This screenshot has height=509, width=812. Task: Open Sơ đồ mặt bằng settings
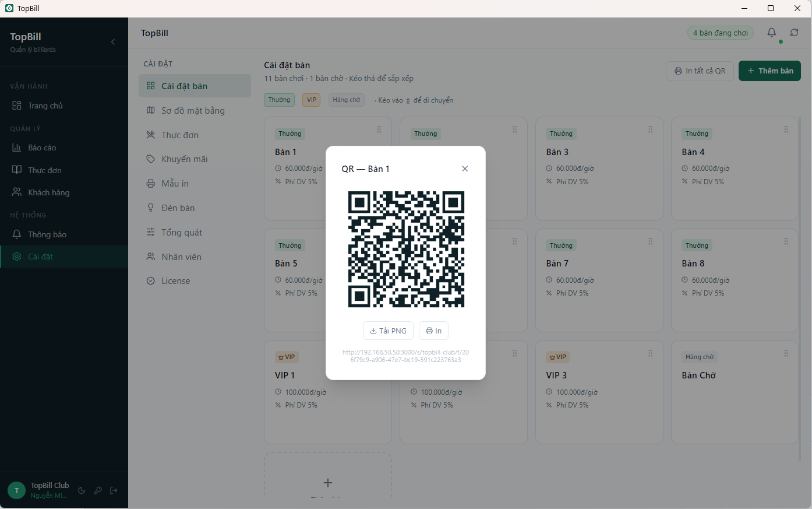195,110
